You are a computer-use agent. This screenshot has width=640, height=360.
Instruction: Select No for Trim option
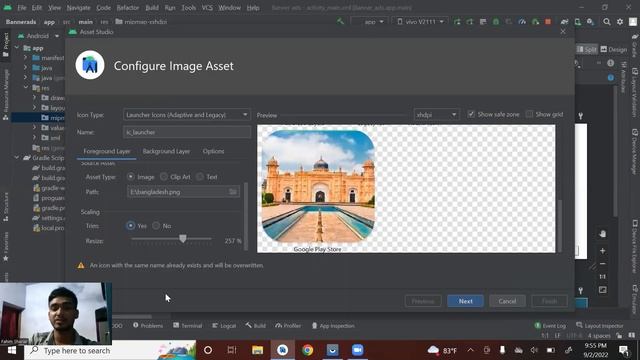[x=156, y=225]
